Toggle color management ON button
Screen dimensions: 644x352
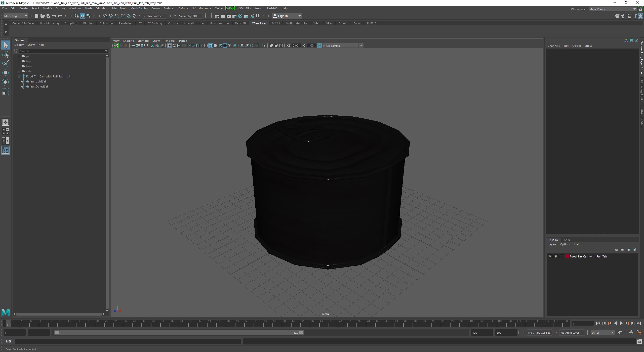pyautogui.click(x=319, y=46)
